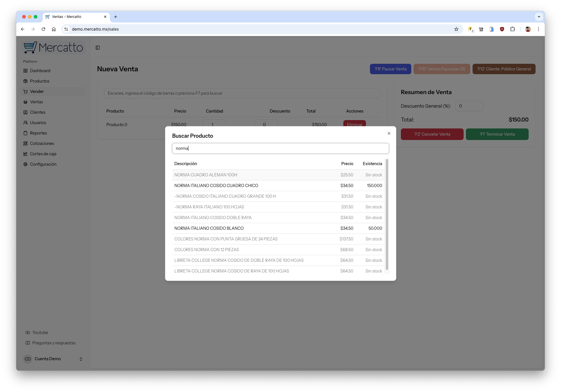
Task: Click the site information icon in address bar
Action: tap(66, 29)
